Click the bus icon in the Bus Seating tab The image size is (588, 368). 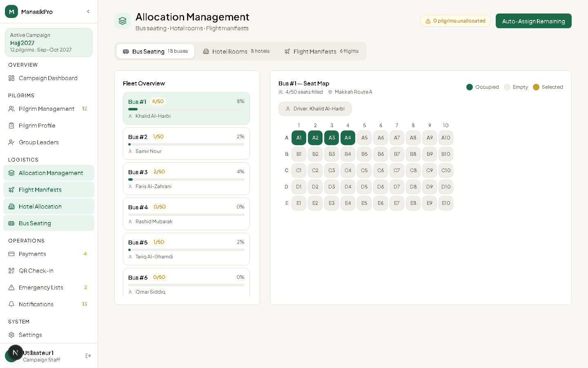click(x=126, y=52)
